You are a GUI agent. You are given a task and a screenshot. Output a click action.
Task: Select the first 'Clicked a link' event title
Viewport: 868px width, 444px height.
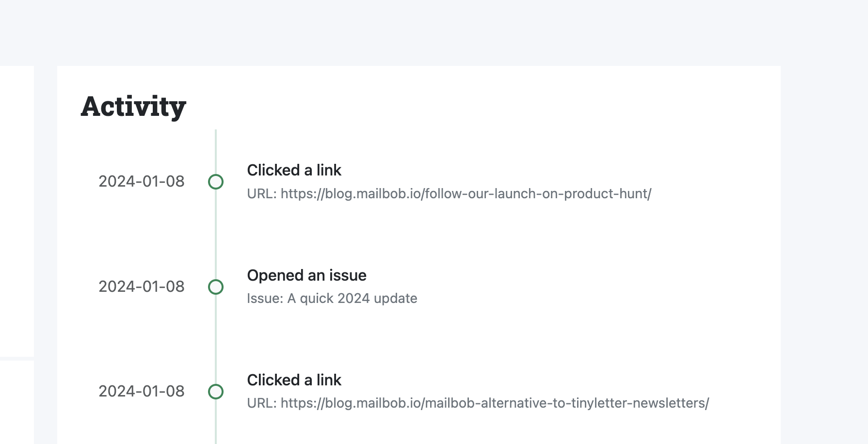point(294,170)
